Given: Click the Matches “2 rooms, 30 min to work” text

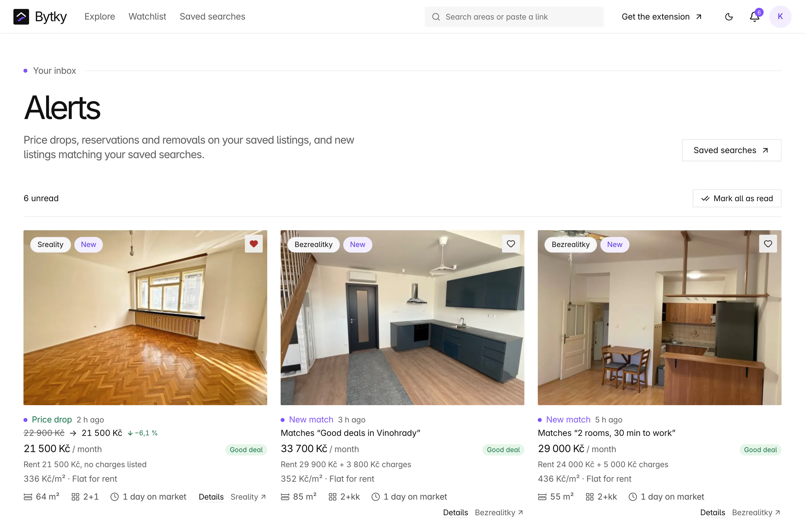Looking at the screenshot, I should point(607,433).
